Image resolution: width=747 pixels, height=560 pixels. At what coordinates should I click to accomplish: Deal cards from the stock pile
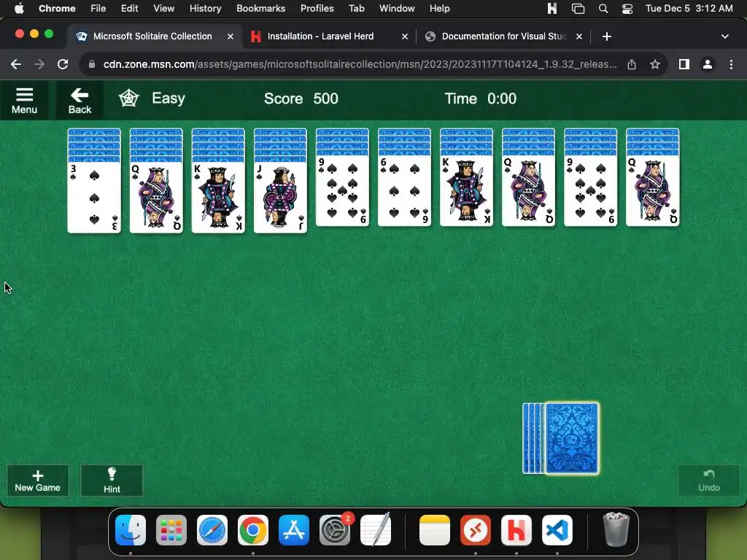[572, 438]
